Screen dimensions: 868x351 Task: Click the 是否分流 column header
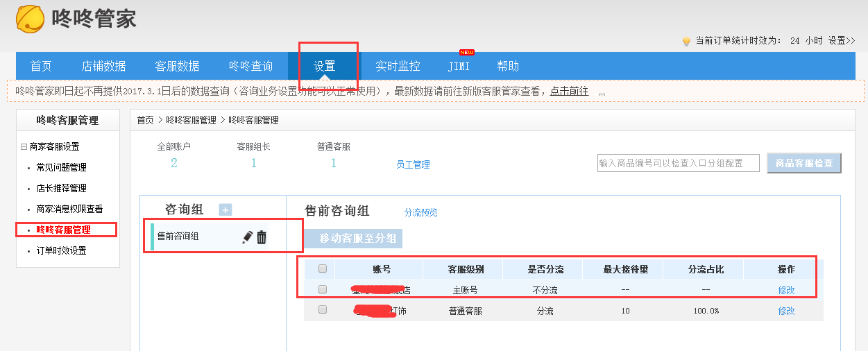[545, 269]
